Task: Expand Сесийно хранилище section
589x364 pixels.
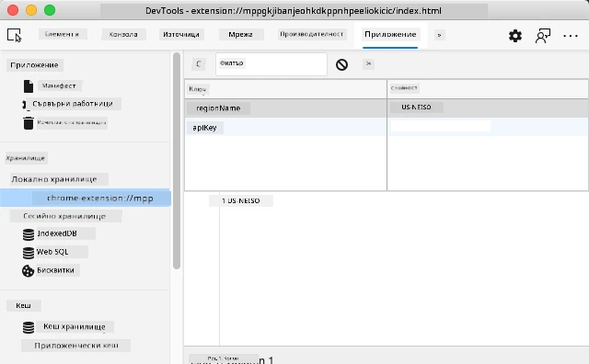Action: pyautogui.click(x=64, y=216)
